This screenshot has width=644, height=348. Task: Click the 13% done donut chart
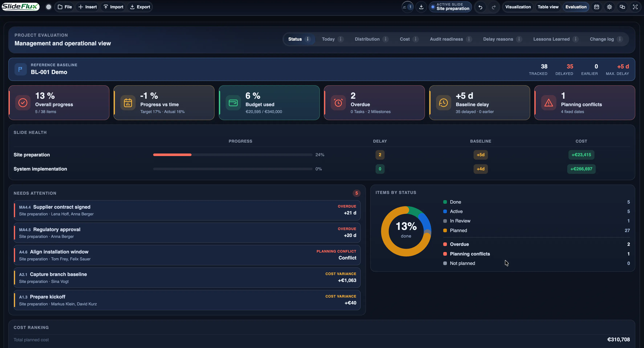(406, 231)
